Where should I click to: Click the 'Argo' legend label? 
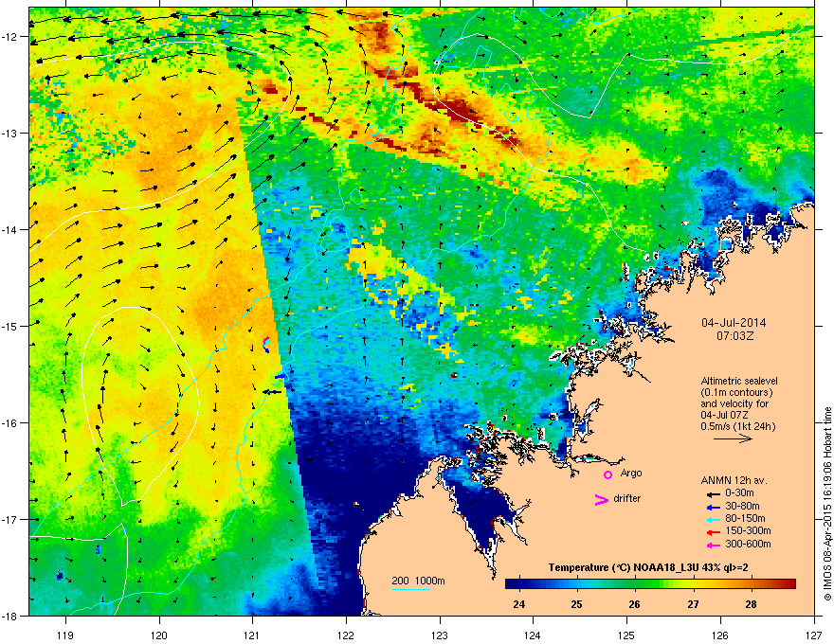[631, 473]
